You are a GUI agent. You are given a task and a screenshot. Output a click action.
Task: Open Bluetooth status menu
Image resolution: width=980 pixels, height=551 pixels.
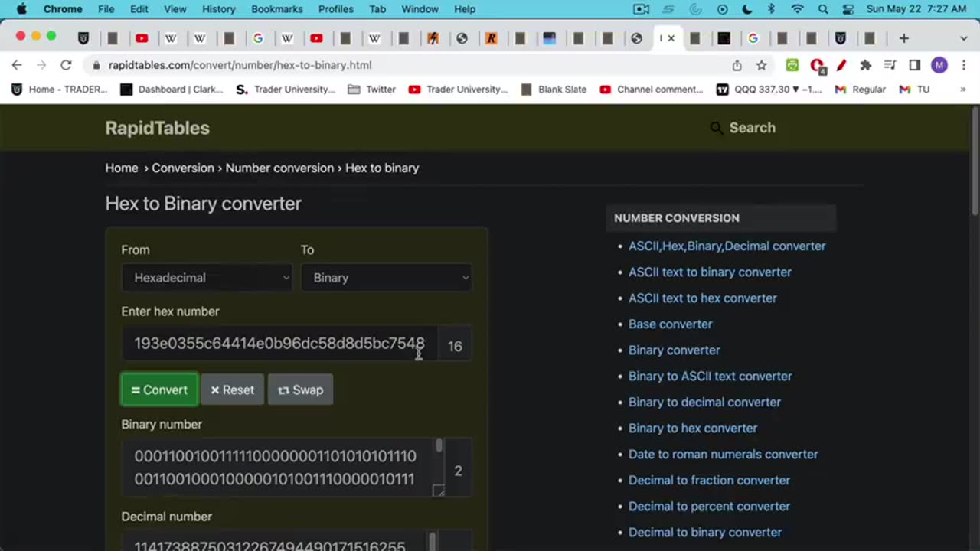(771, 9)
